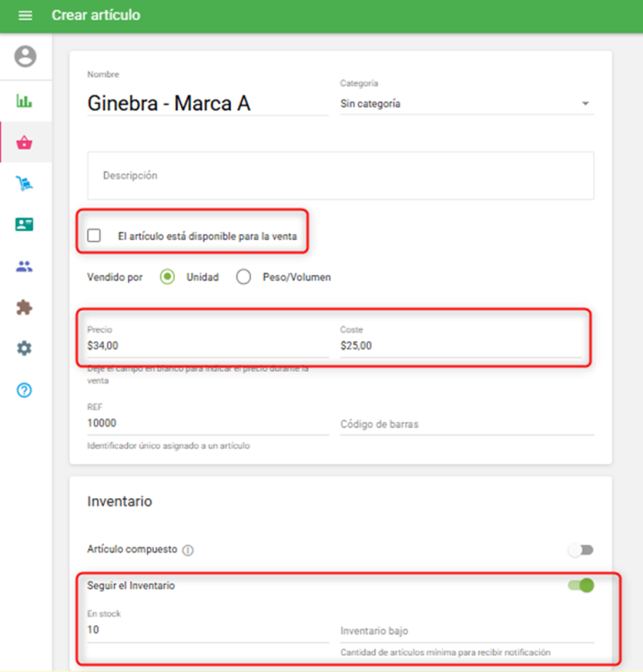Open inventory management cart icon
The image size is (643, 672).
(x=25, y=184)
